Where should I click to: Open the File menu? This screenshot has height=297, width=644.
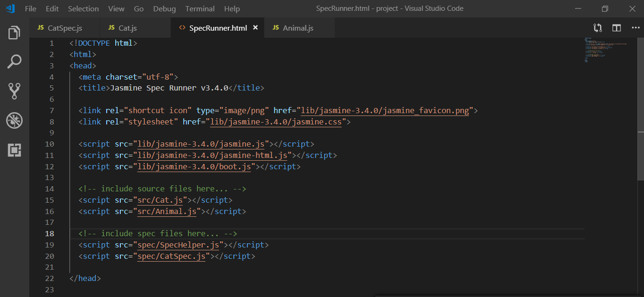point(30,8)
